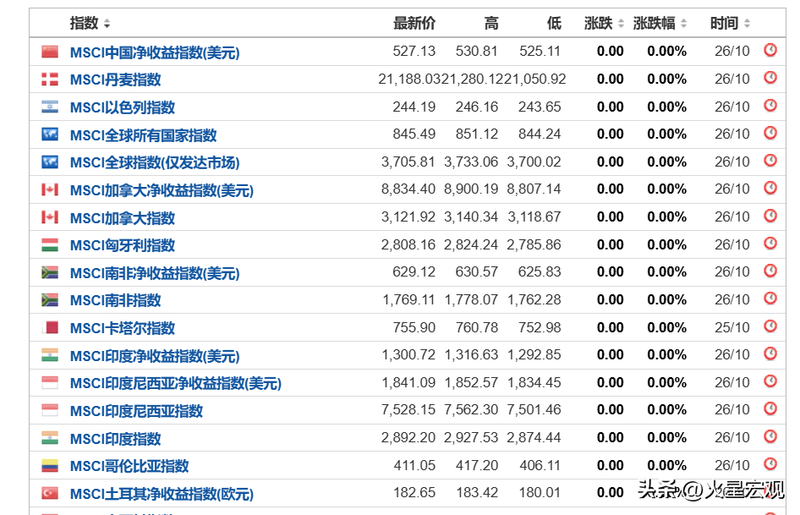800x515 pixels.
Task: Click the world map icon beside MSCI全球所有国家指数
Action: tap(49, 134)
